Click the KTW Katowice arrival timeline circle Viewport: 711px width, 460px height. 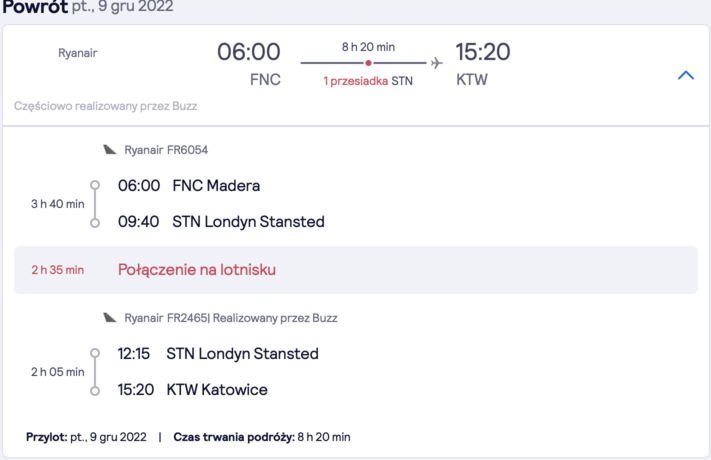click(x=95, y=391)
